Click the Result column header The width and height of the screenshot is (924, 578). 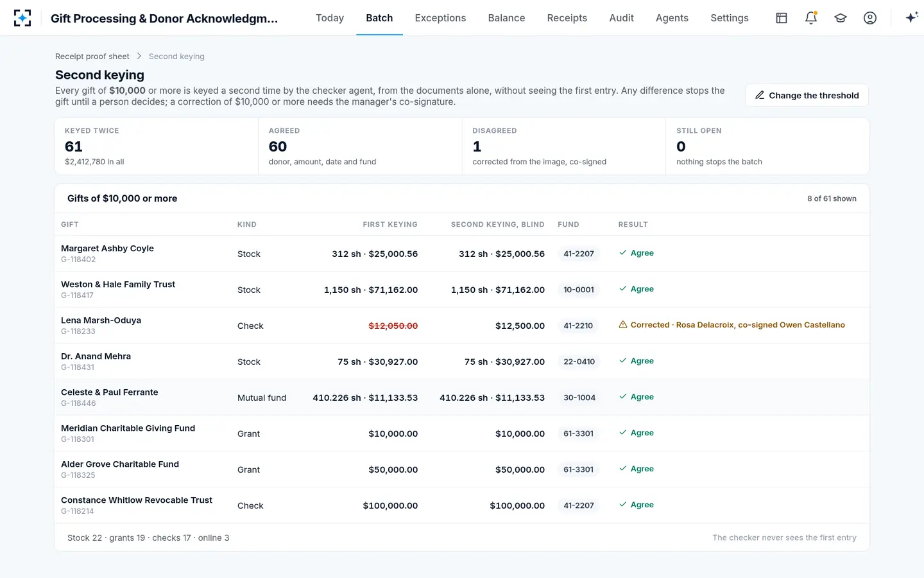633,225
